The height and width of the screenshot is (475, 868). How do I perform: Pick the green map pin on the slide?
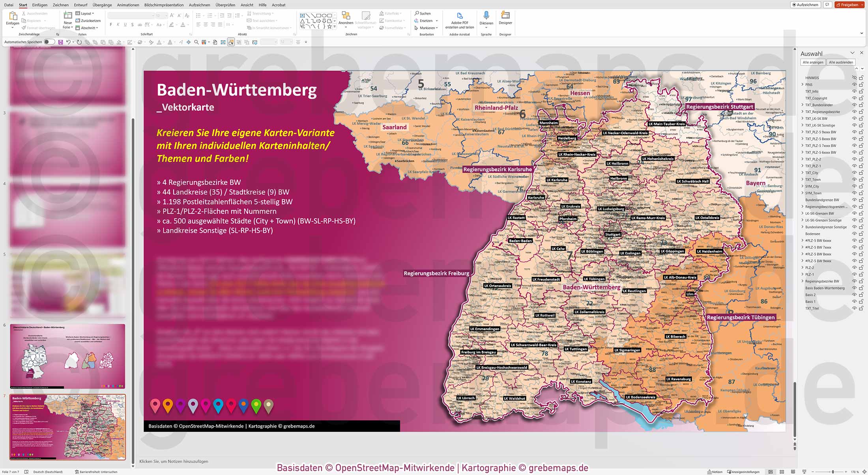(x=256, y=404)
